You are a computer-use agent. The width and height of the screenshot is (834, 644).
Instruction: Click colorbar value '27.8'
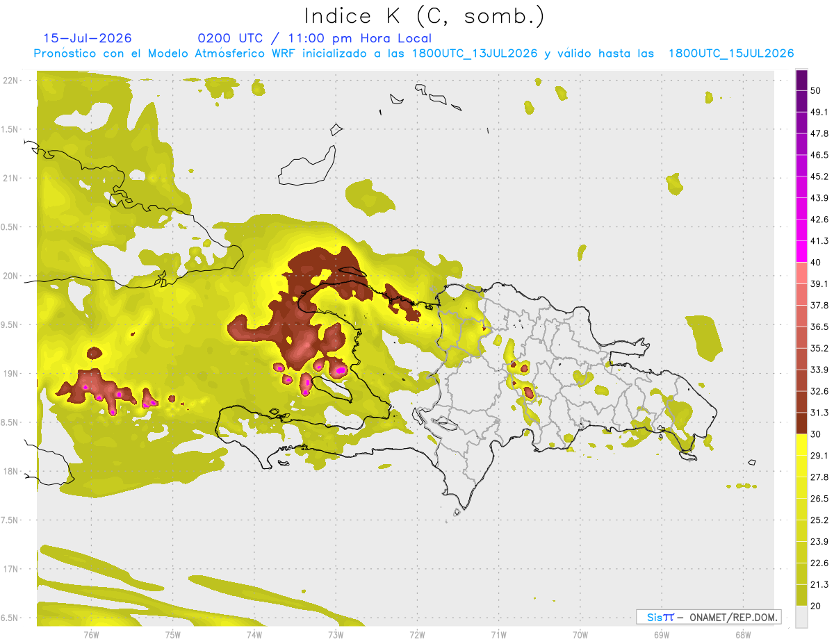coord(819,477)
